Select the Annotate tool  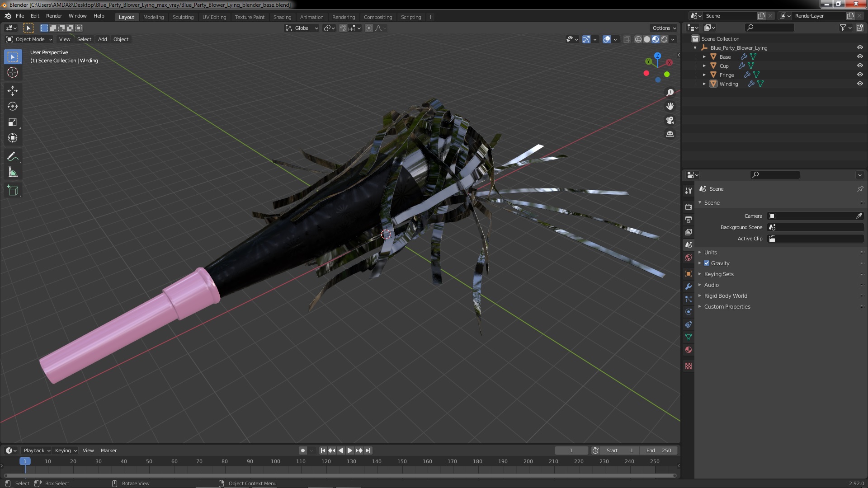[x=13, y=157]
